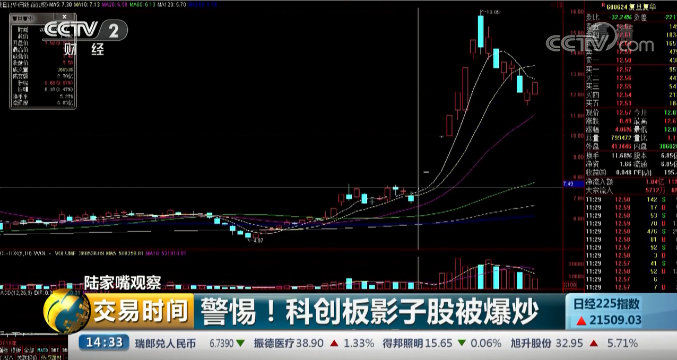Select the 买五 bid row
677x360 pixels.
point(631,103)
